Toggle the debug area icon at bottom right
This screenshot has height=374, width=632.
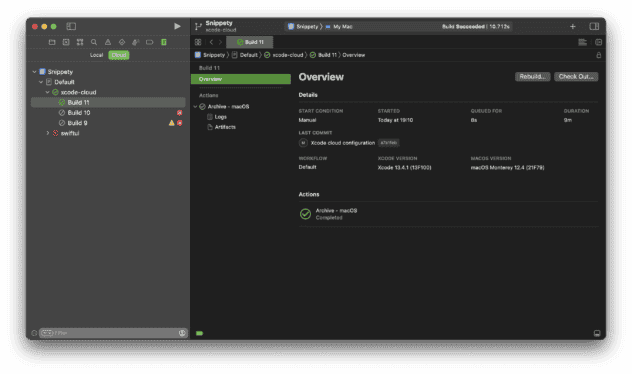click(597, 333)
